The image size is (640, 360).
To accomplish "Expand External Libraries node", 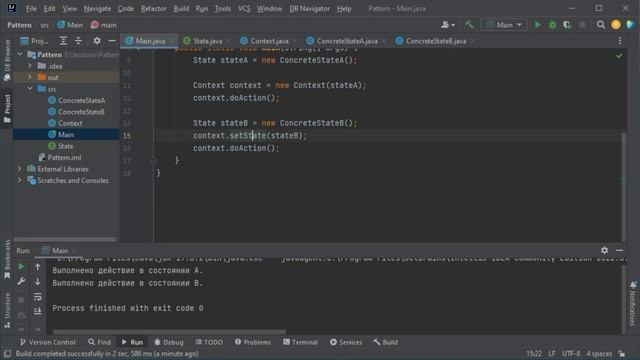I will pos(20,169).
